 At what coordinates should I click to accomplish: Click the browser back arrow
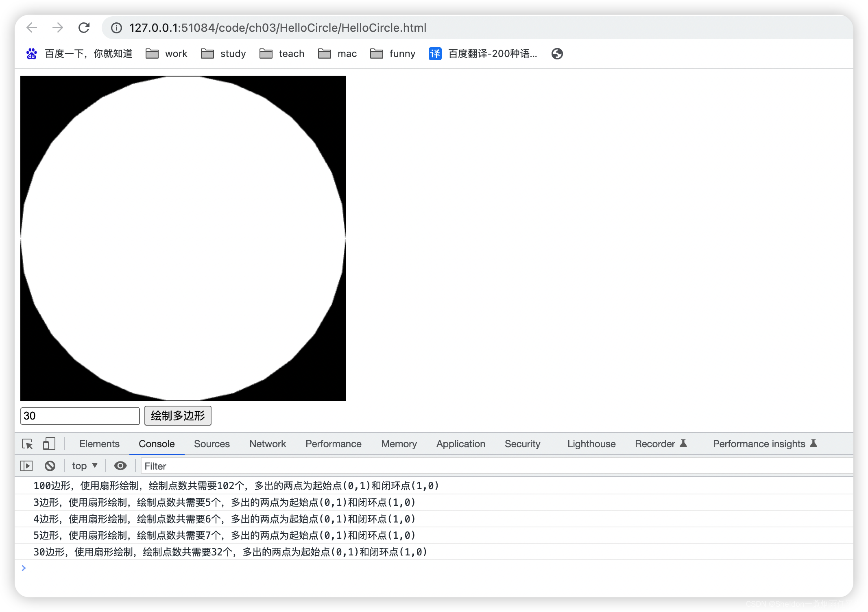tap(32, 28)
